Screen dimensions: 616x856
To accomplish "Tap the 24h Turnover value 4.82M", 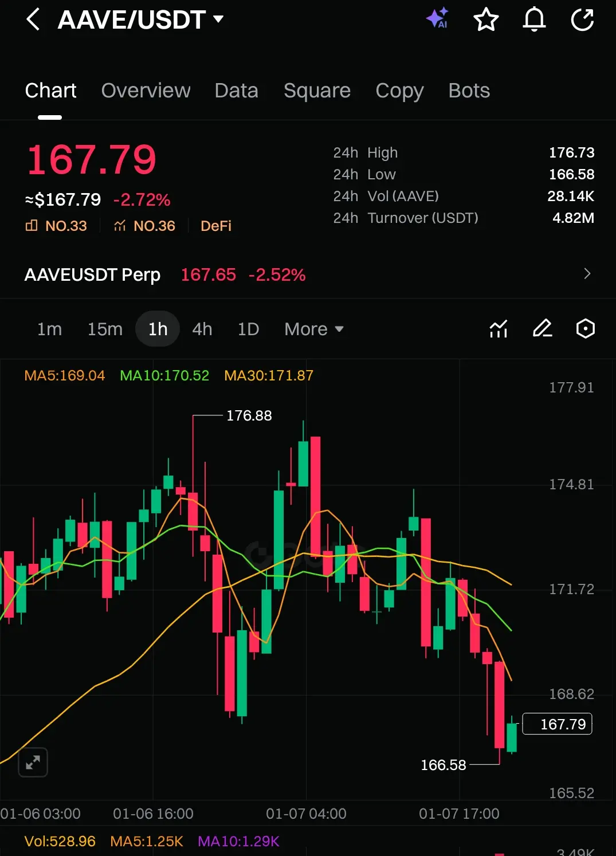I will point(573,218).
